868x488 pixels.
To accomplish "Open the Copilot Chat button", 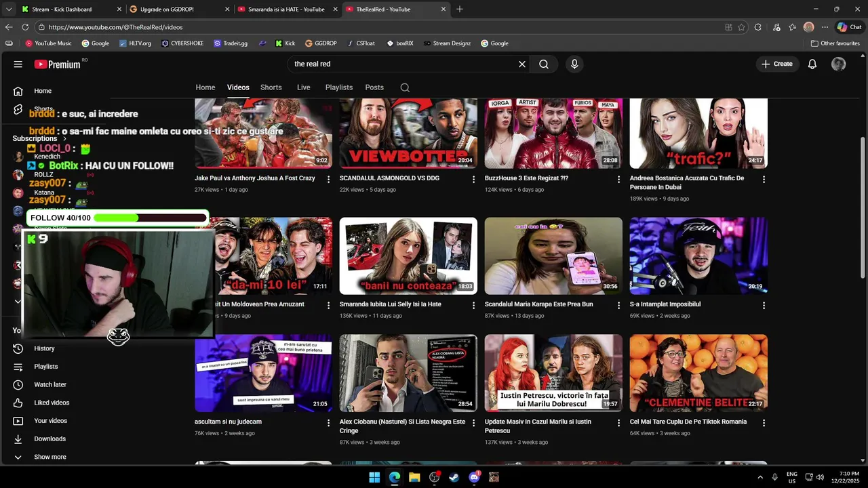I will click(850, 27).
